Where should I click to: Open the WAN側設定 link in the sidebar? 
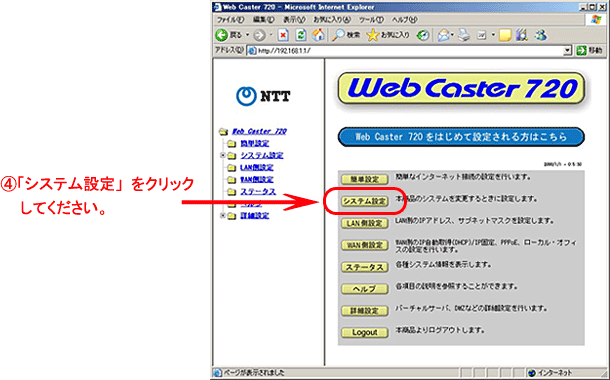coord(256,179)
